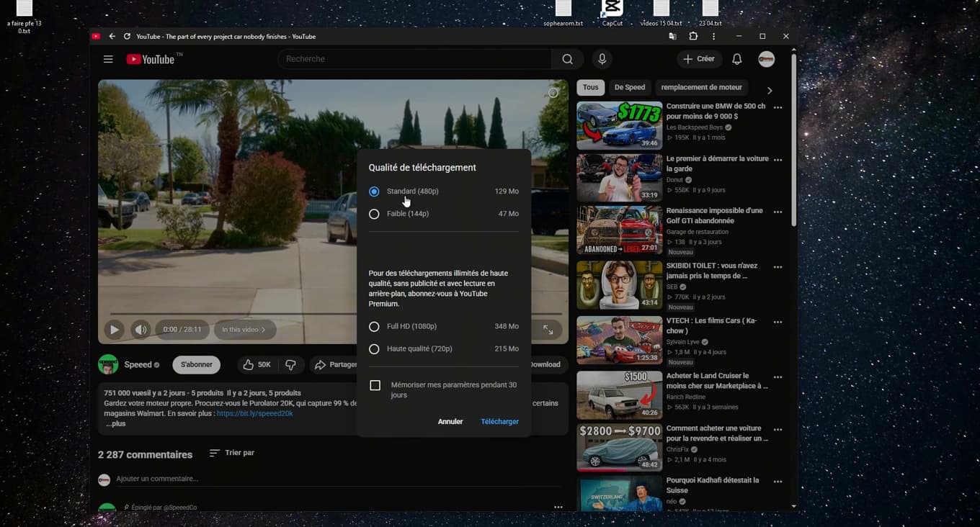Open options for Golf GTI abandonnée video

pos(778,212)
